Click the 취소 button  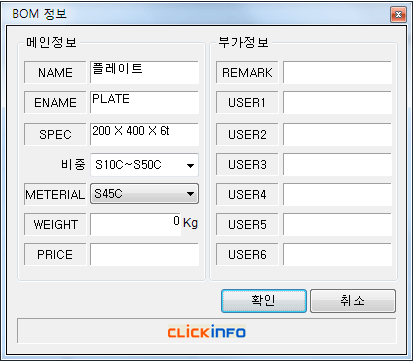tap(353, 301)
